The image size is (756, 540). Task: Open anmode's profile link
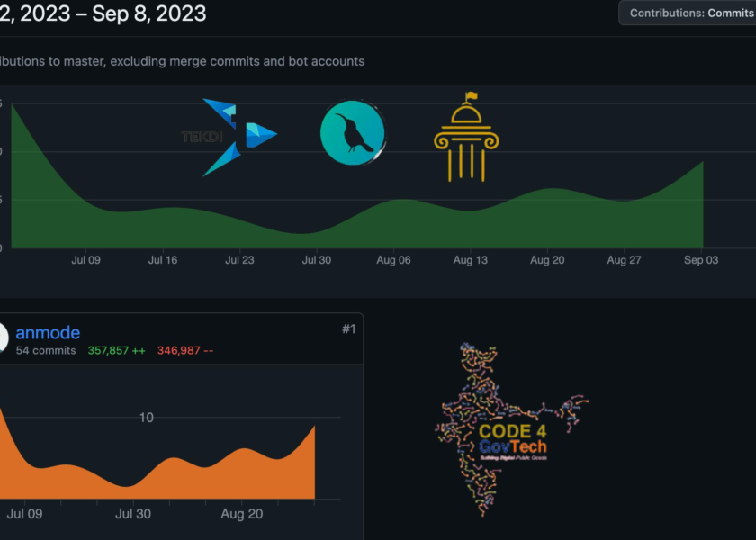pos(48,333)
